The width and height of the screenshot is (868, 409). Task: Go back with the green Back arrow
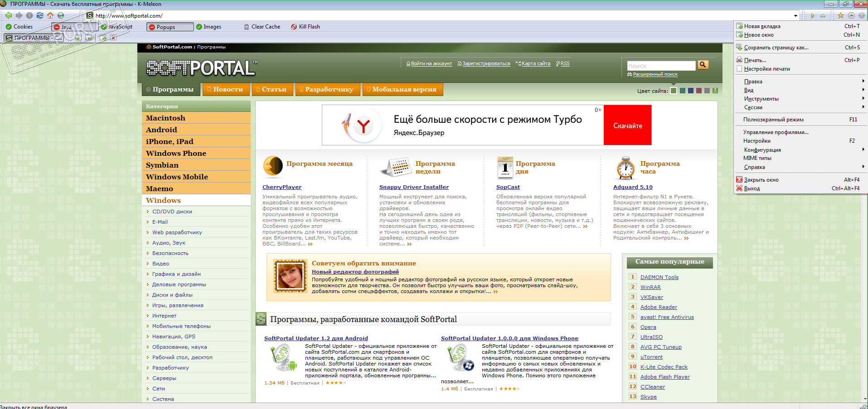(8, 15)
